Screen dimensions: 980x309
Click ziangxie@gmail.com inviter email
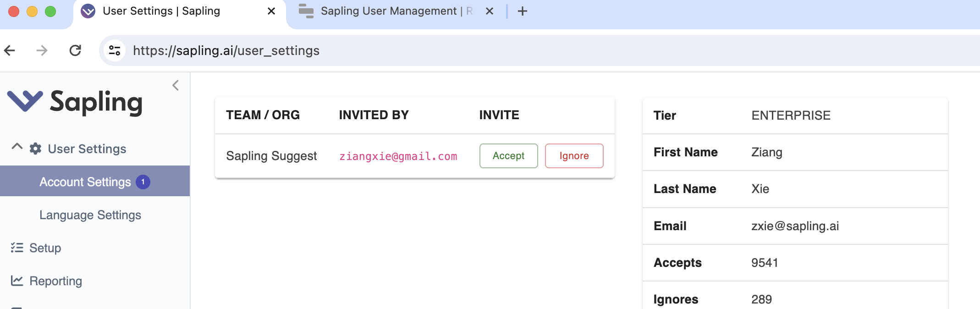point(398,156)
